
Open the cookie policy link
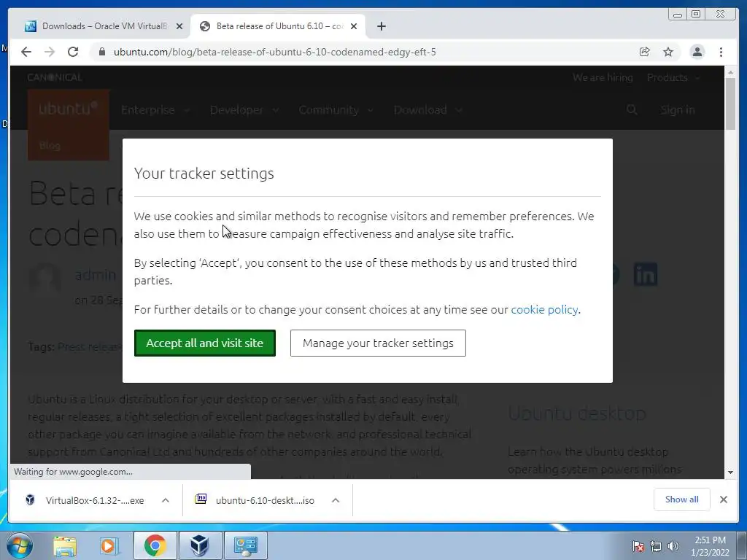pyautogui.click(x=544, y=309)
